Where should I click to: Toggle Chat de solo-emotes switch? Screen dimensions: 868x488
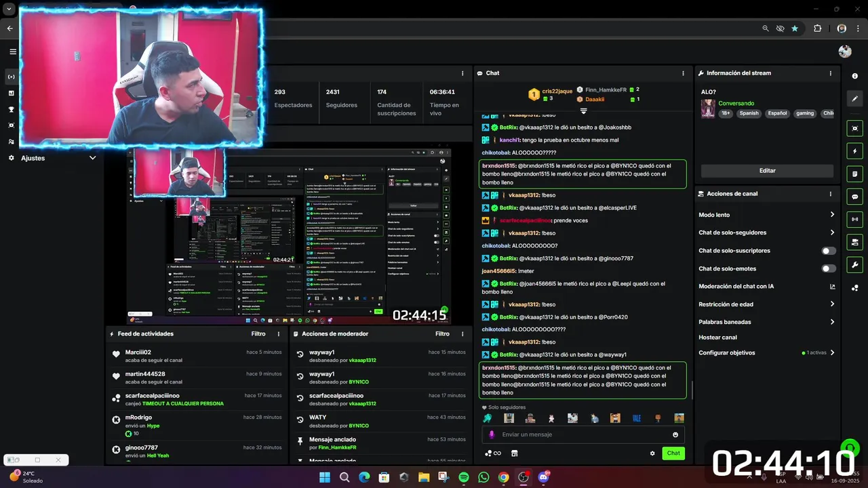pos(828,268)
